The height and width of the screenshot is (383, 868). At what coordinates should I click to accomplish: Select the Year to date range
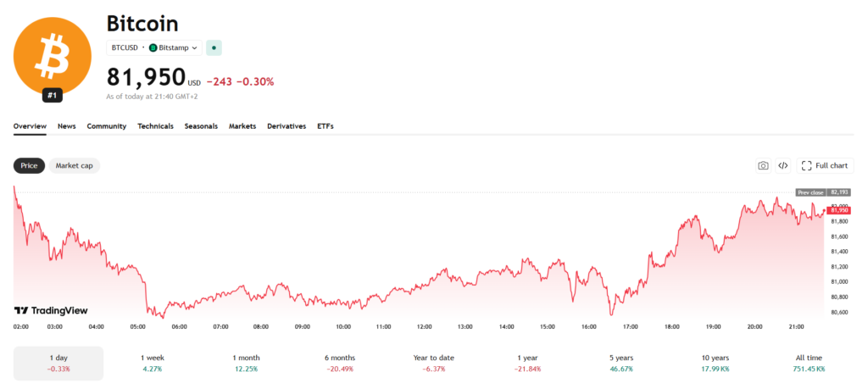433,363
